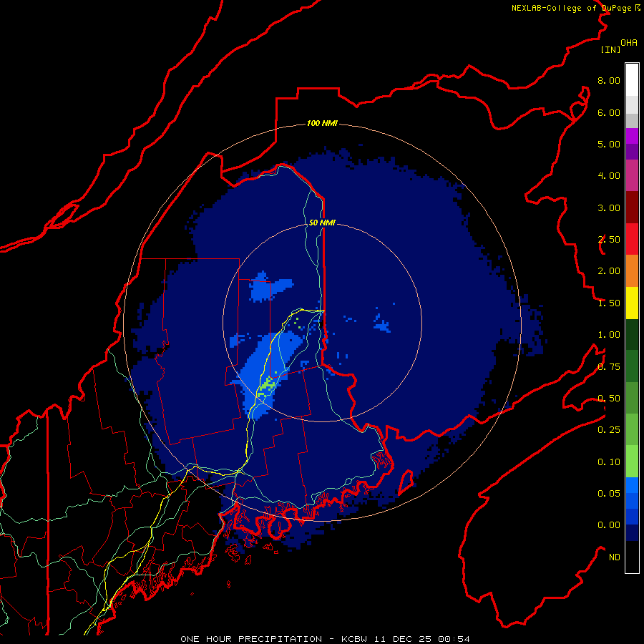Click the 5.00 legend value
This screenshot has height=644, width=644.
[x=609, y=144]
